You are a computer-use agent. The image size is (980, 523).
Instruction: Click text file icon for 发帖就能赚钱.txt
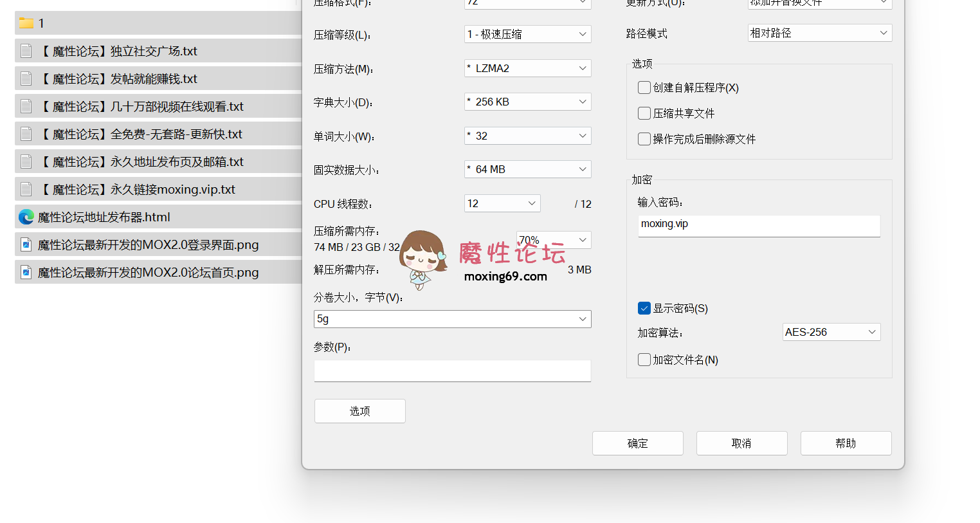pyautogui.click(x=26, y=78)
